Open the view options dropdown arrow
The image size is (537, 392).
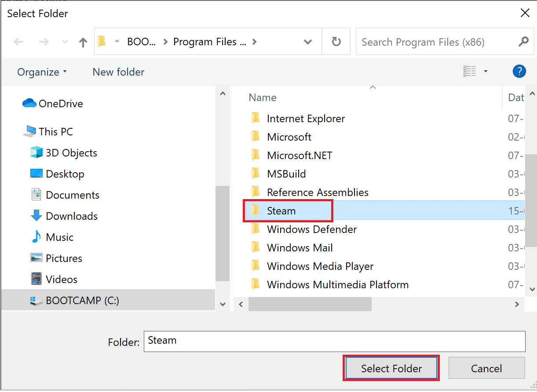click(x=486, y=71)
